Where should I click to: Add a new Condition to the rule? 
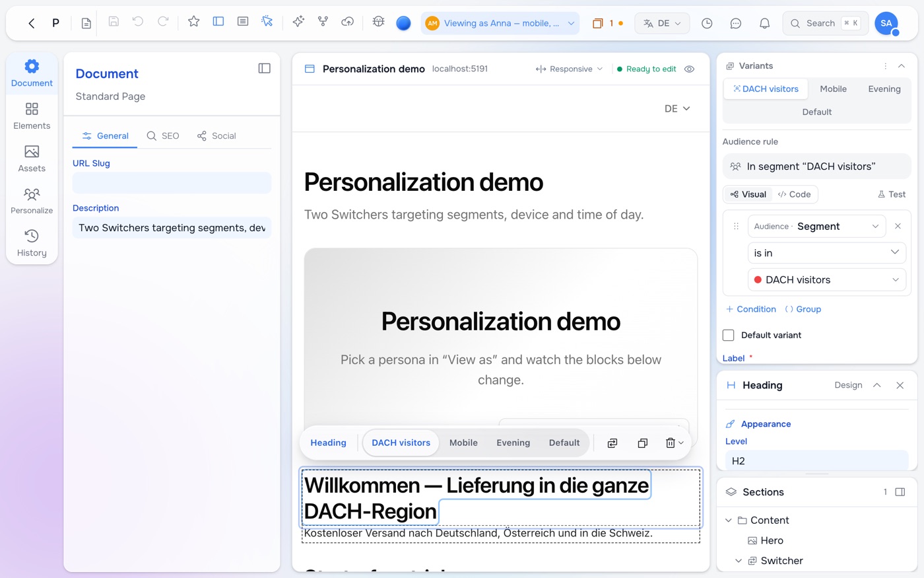point(751,309)
